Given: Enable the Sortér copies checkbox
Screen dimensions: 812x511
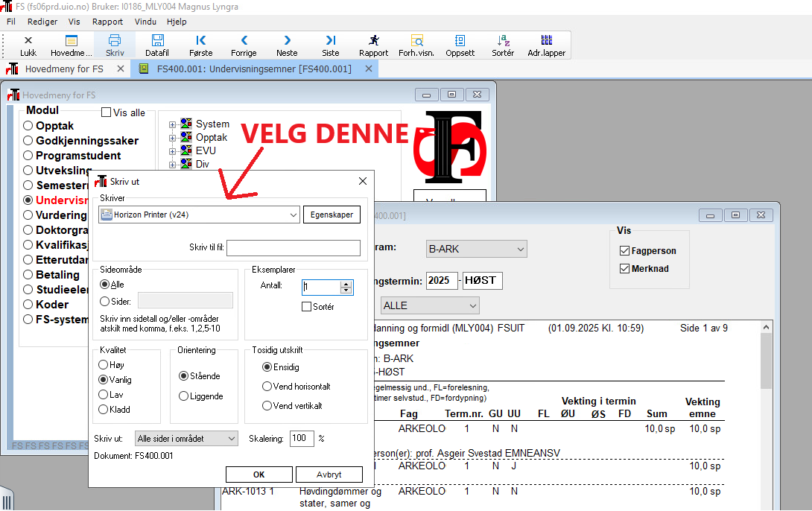Looking at the screenshot, I should (307, 306).
